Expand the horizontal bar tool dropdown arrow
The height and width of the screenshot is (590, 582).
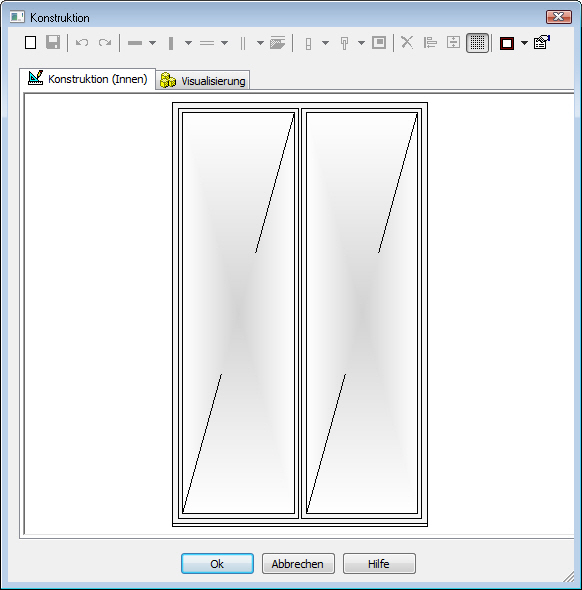(x=152, y=43)
